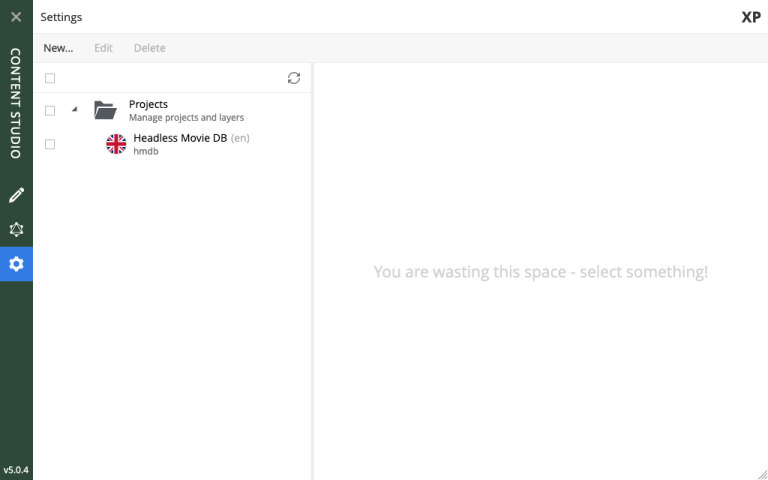Check the Projects row checkbox

click(50, 110)
